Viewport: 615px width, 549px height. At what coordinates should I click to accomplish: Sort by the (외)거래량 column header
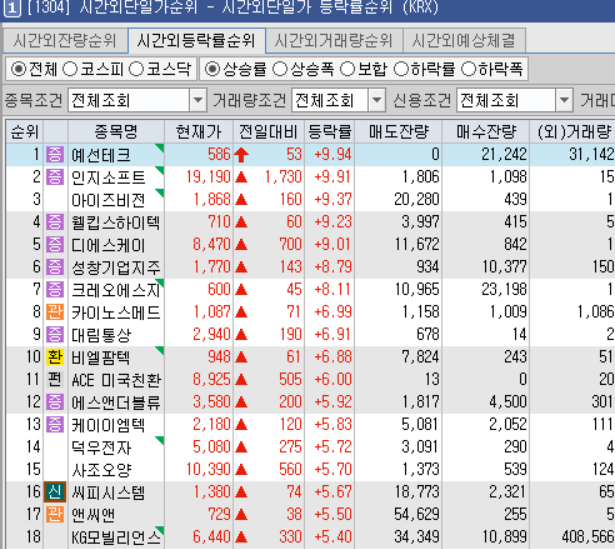tap(573, 132)
